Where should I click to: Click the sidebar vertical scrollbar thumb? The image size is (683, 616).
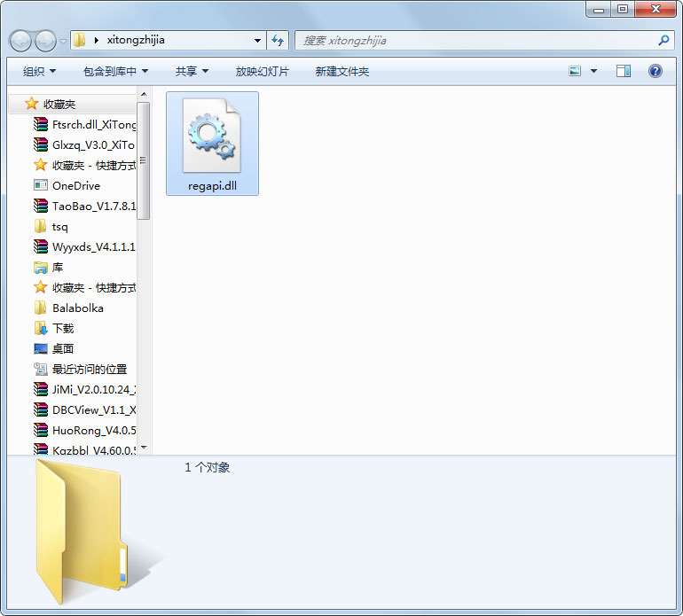144,160
